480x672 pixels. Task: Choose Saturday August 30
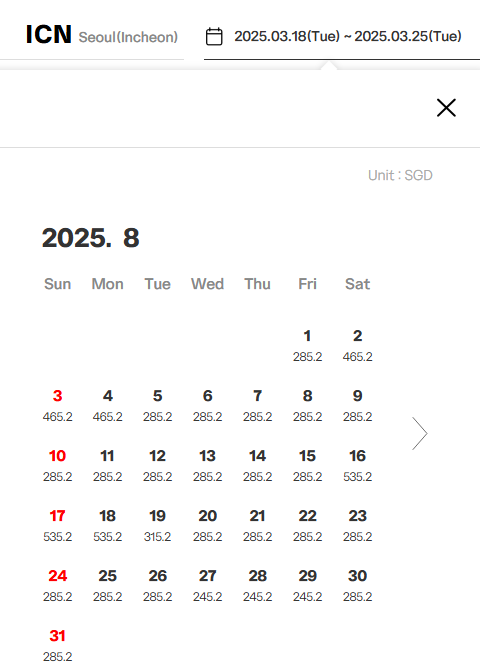[357, 585]
